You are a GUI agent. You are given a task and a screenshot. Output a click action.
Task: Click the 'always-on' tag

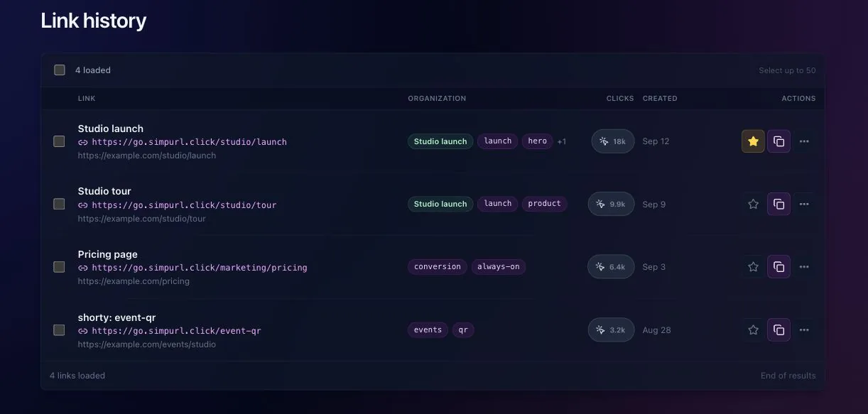click(x=499, y=267)
